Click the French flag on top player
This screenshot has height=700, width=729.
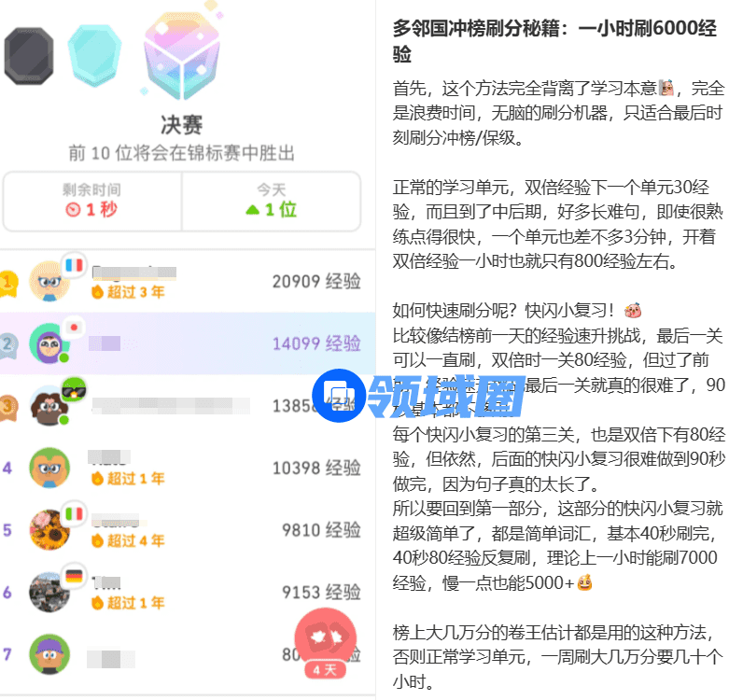click(75, 265)
